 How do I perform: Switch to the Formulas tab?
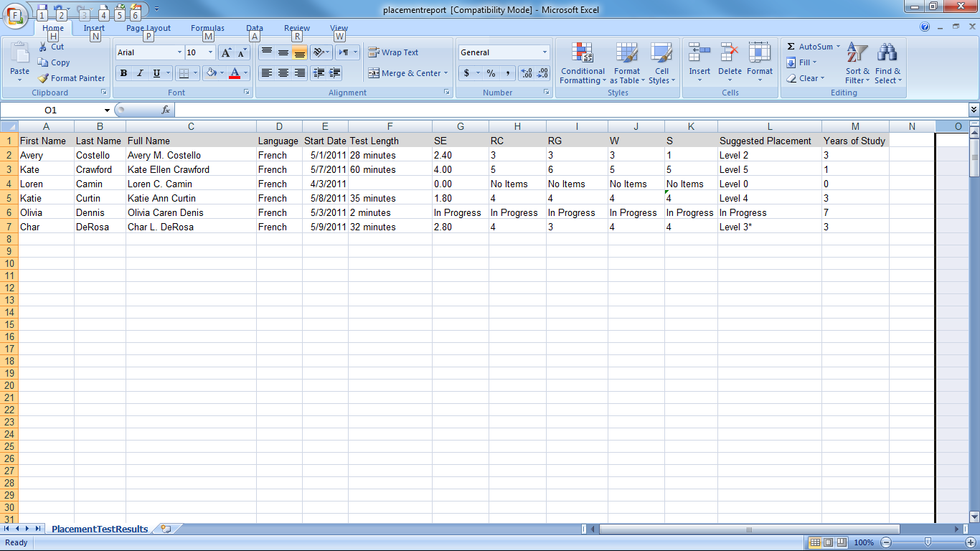coord(207,29)
